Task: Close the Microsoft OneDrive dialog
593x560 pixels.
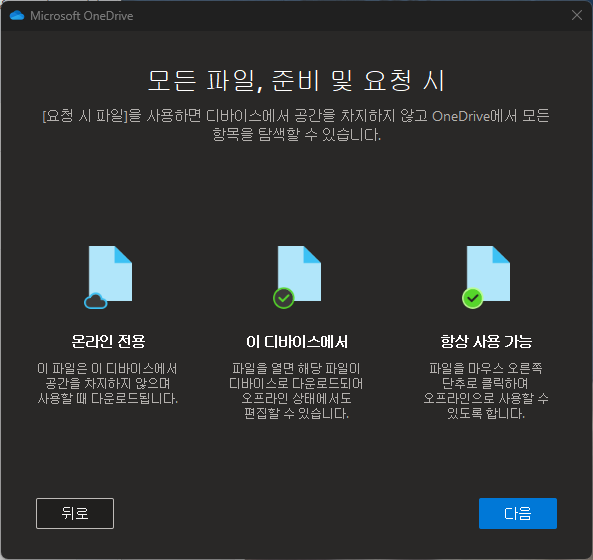Action: point(577,15)
